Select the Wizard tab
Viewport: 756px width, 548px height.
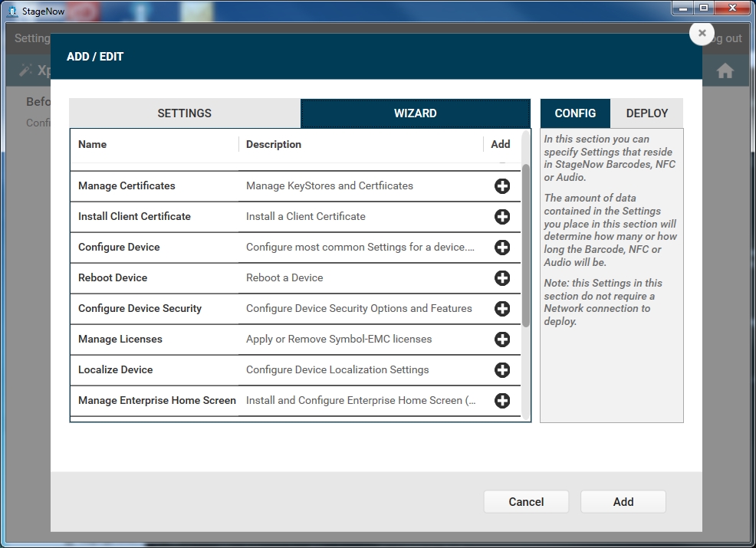point(415,113)
